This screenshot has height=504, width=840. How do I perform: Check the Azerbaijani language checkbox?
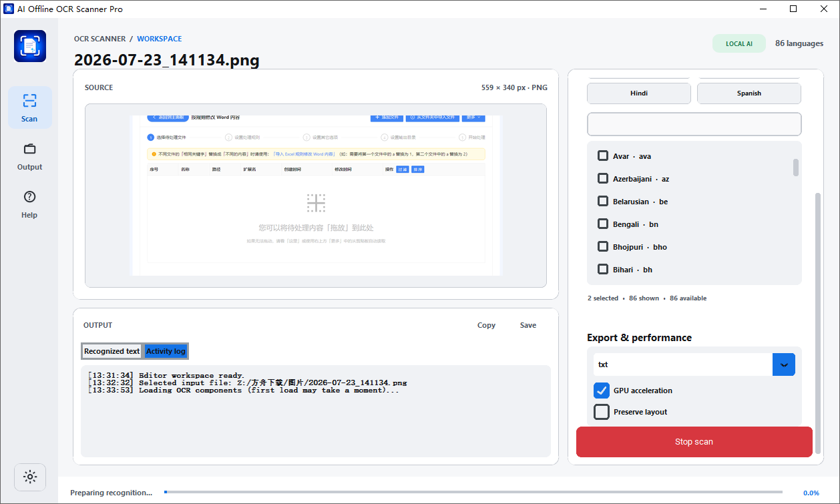tap(602, 179)
